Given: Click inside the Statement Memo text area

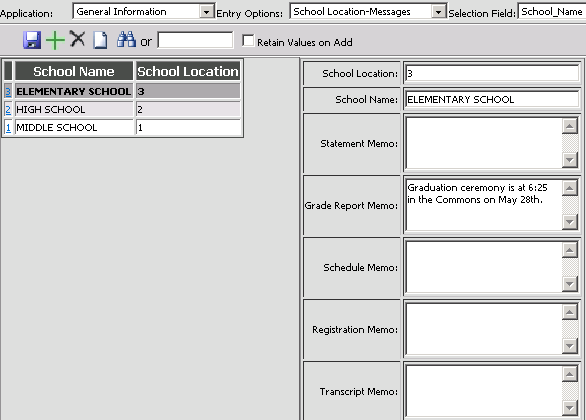Looking at the screenshot, I should 484,143.
